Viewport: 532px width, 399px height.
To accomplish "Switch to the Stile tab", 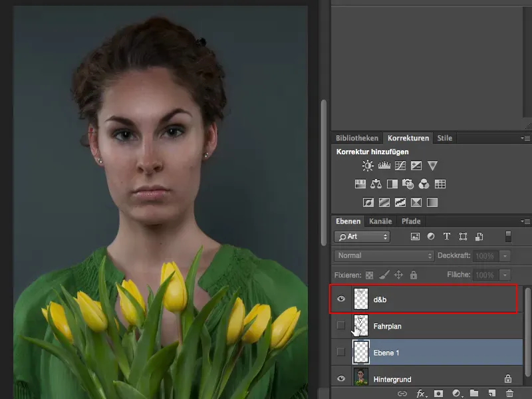I will [444, 138].
